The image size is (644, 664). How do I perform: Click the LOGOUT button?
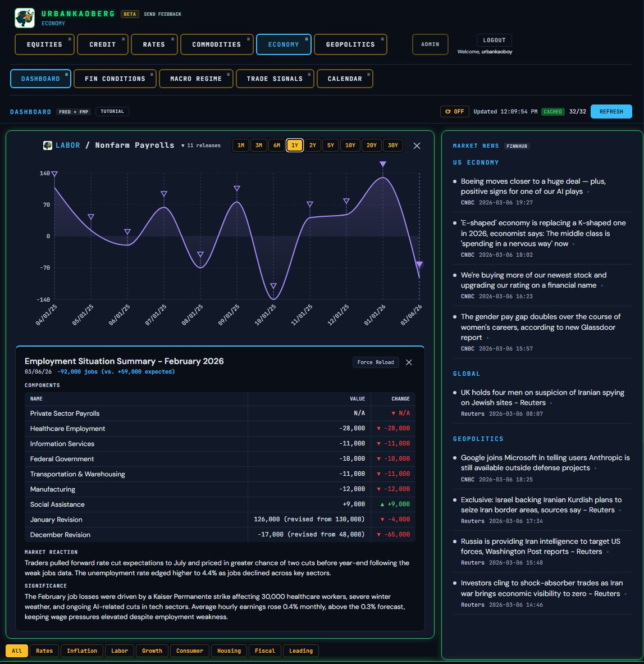[x=494, y=40]
